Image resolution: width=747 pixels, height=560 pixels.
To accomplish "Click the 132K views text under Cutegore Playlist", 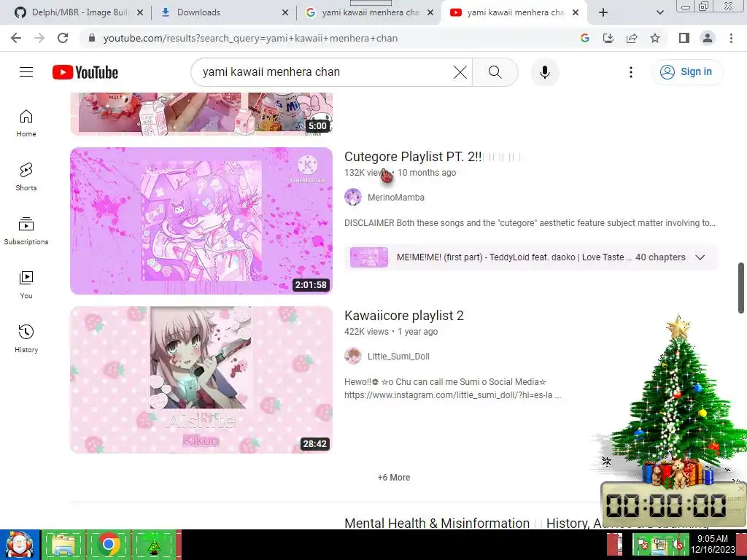I will click(366, 172).
